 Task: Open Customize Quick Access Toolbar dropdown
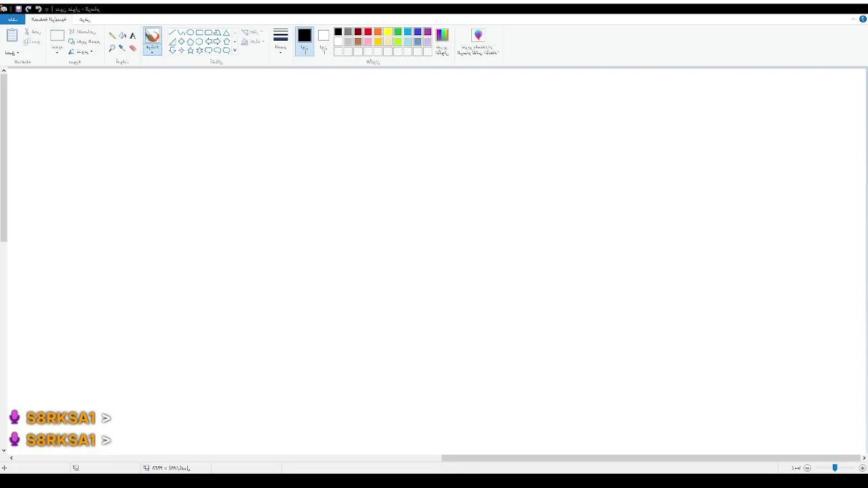click(x=46, y=9)
